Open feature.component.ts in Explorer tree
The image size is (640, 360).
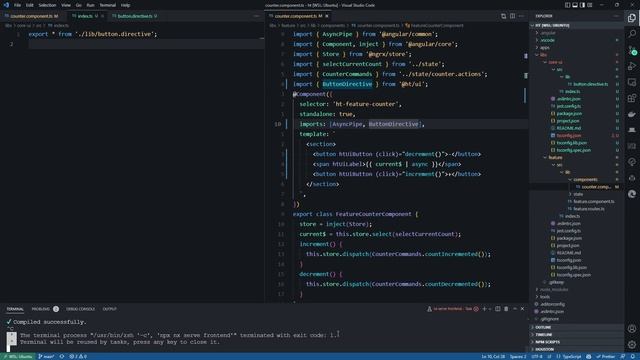coord(594,201)
